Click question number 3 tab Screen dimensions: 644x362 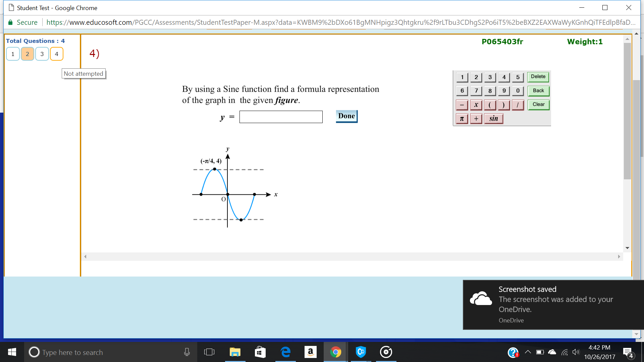[41, 54]
